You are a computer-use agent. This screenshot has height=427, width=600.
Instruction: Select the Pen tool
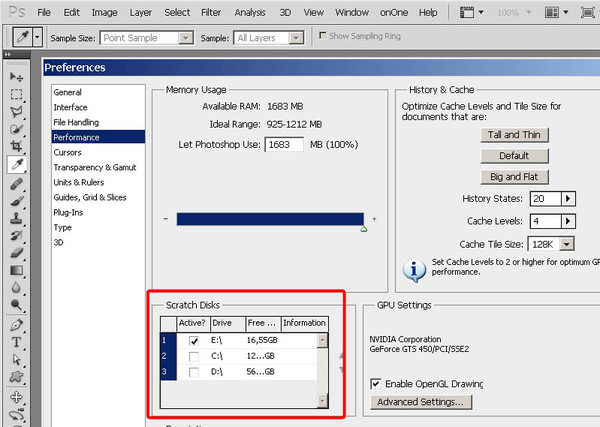tap(16, 325)
